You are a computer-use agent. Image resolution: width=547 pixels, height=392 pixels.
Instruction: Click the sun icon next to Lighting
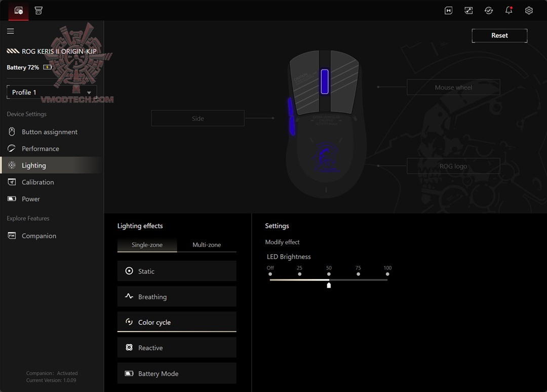[x=12, y=165]
